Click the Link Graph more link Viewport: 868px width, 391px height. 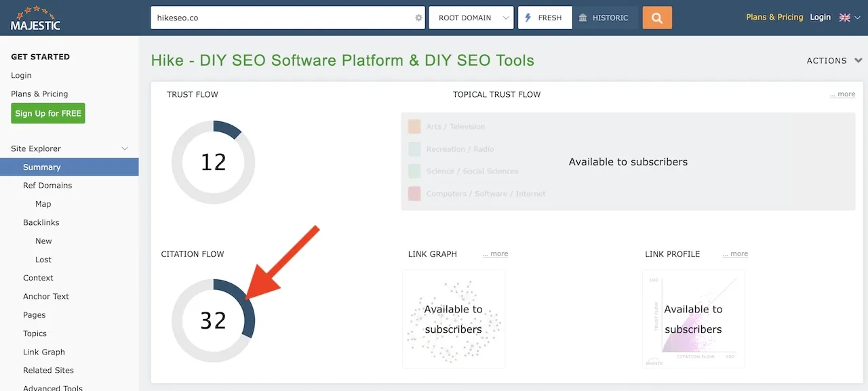[495, 254]
